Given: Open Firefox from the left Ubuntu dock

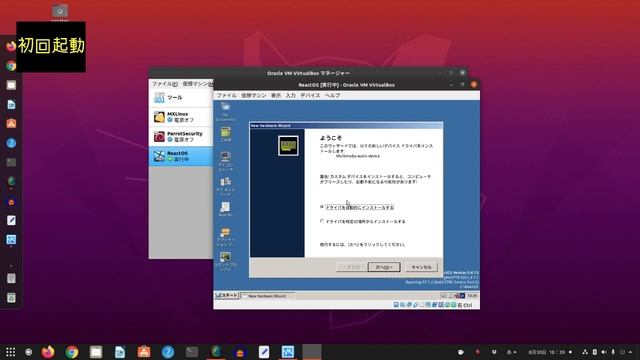Looking at the screenshot, I should 11,46.
